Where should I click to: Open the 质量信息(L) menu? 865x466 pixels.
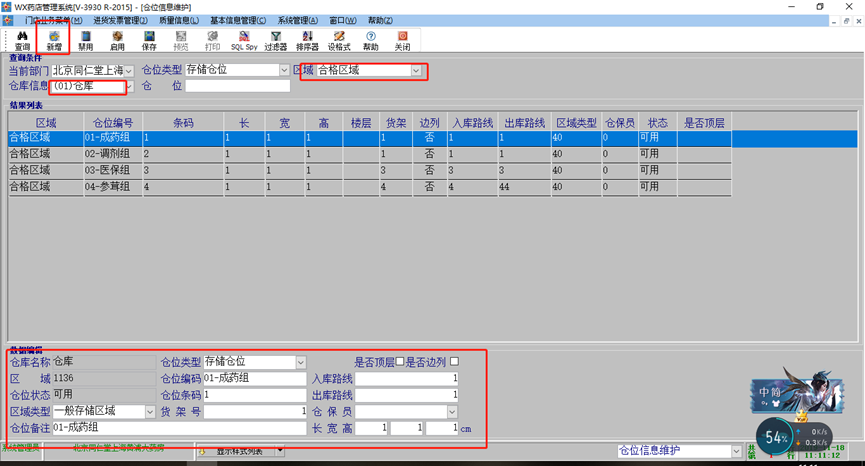pyautogui.click(x=179, y=20)
